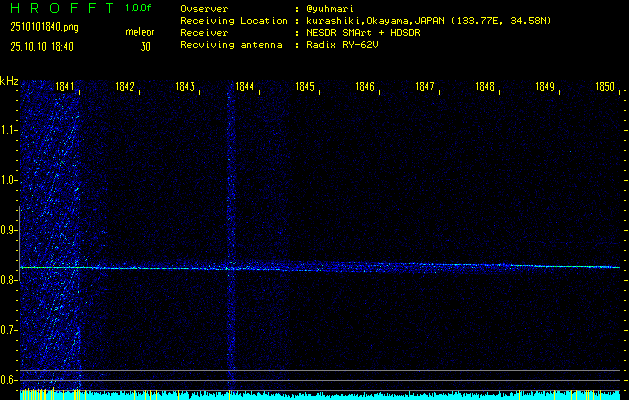The height and width of the screenshot is (400, 629).
Task: Click the cyan amplitude bar at the bottom
Action: coord(320,395)
